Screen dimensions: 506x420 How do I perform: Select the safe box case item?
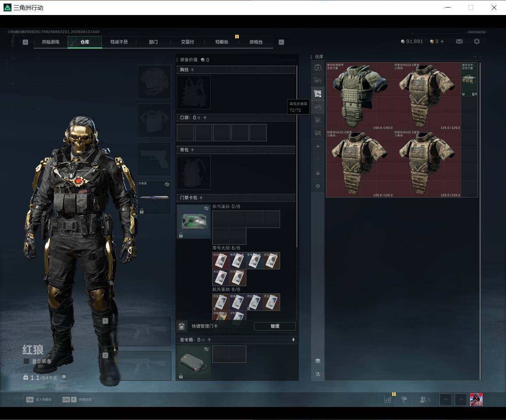click(x=194, y=363)
